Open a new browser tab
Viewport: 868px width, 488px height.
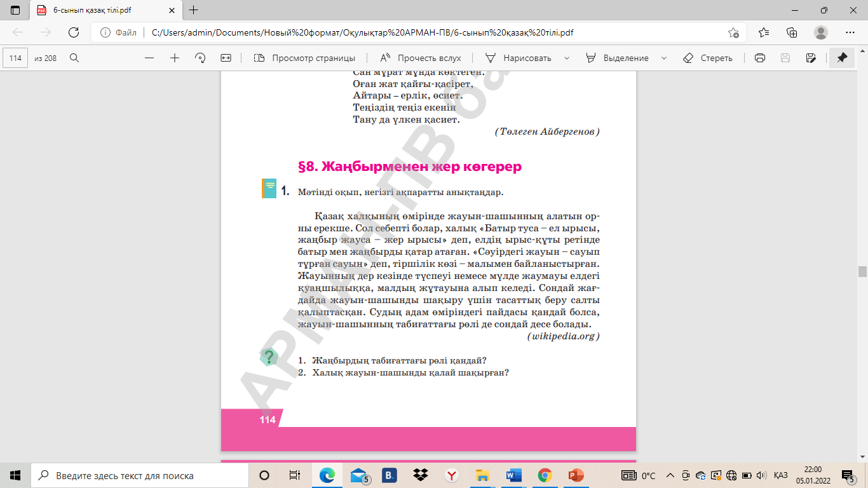click(194, 10)
